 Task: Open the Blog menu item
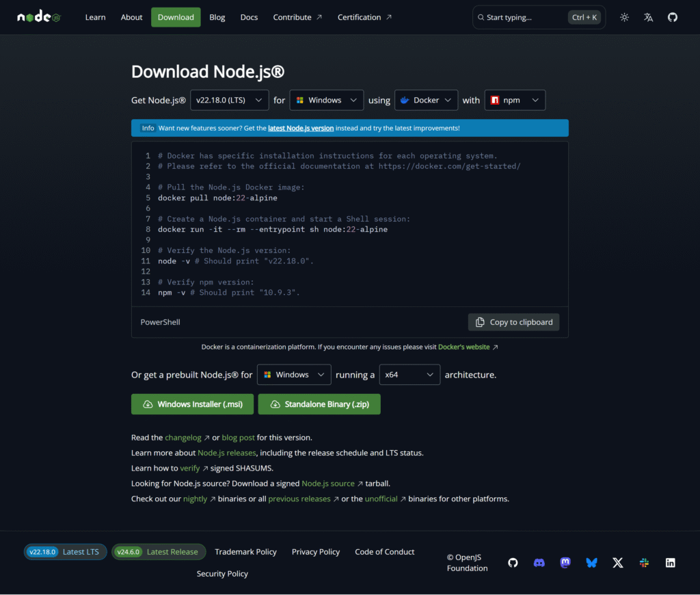point(217,17)
